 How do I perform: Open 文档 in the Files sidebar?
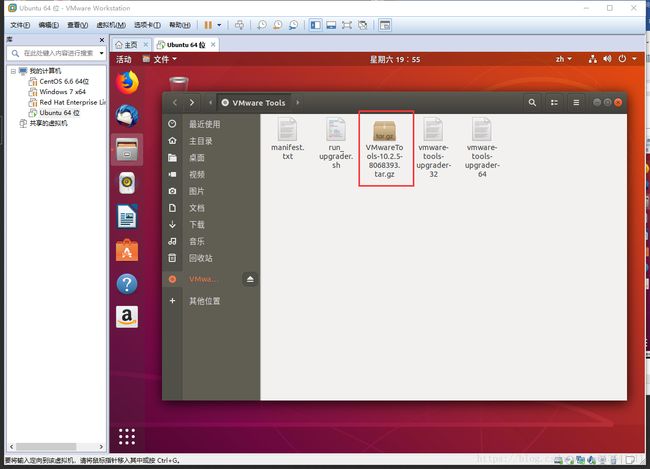coord(211,208)
